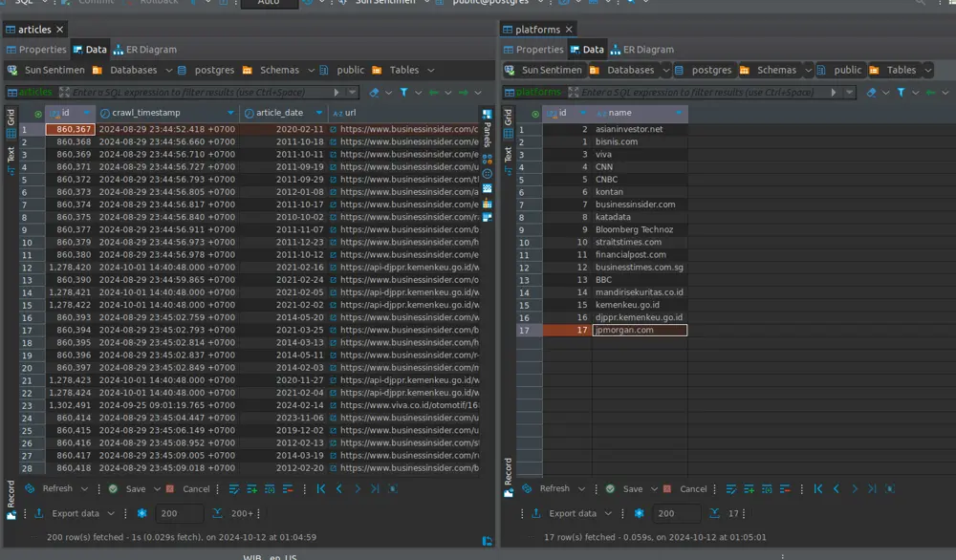
Task: Go to first row in articles
Action: 321,488
